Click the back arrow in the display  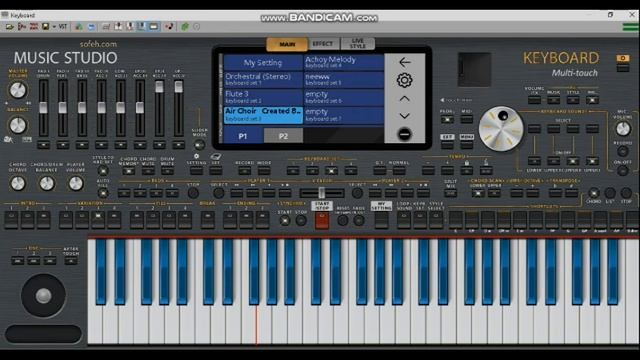tap(404, 62)
